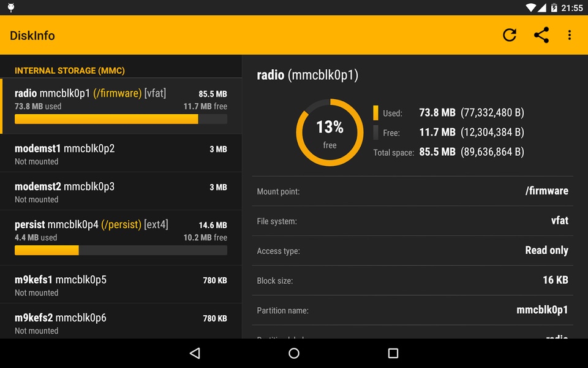Click the Free 11.7 MB value
The width and height of the screenshot is (588, 368).
click(x=437, y=132)
